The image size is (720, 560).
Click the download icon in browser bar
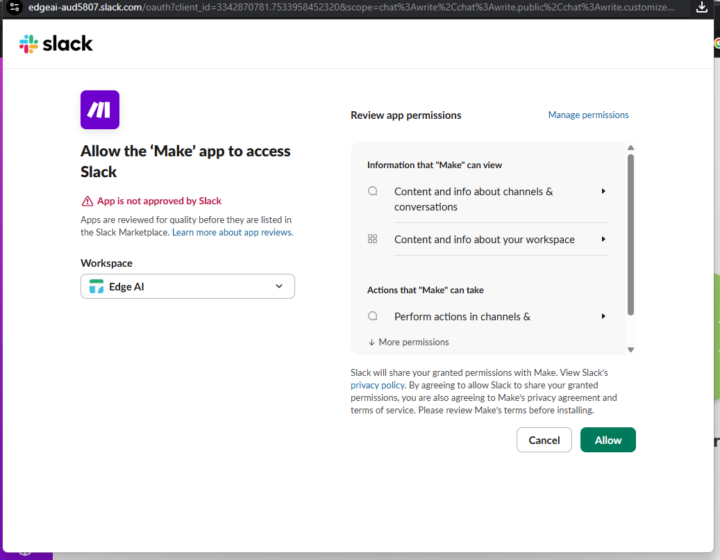click(x=701, y=7)
